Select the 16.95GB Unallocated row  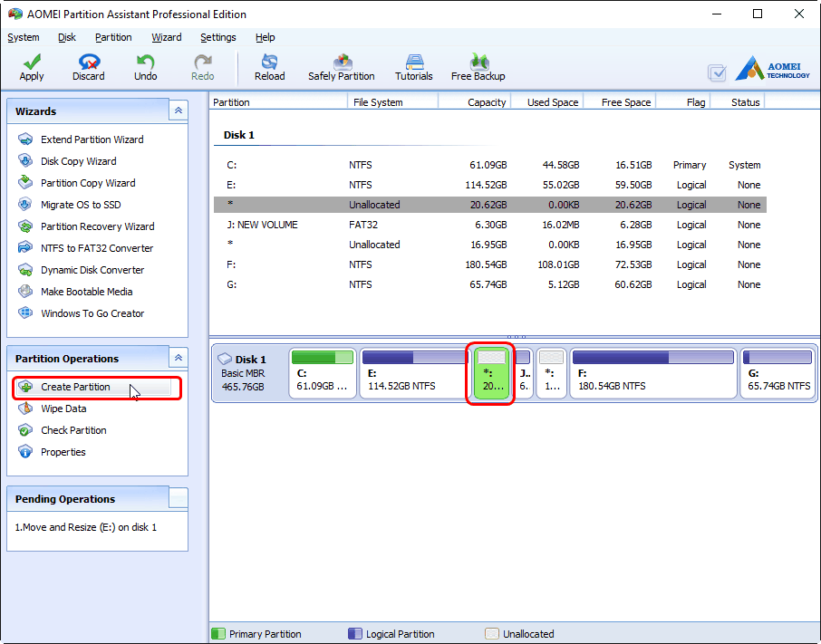click(490, 245)
